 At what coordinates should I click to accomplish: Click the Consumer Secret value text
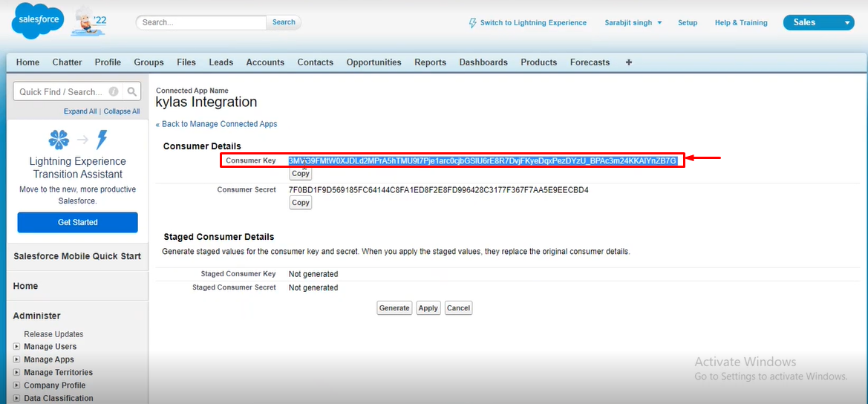[x=438, y=190]
